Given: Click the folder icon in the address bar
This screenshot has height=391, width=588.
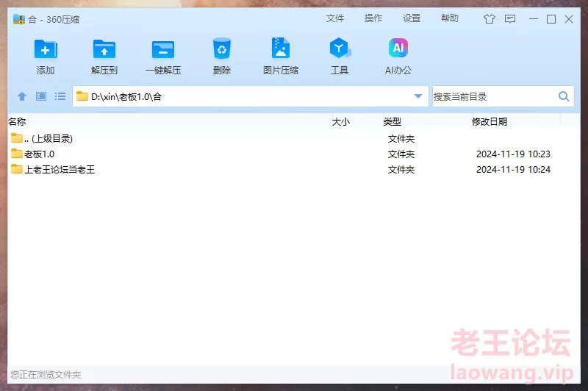Looking at the screenshot, I should (x=82, y=96).
